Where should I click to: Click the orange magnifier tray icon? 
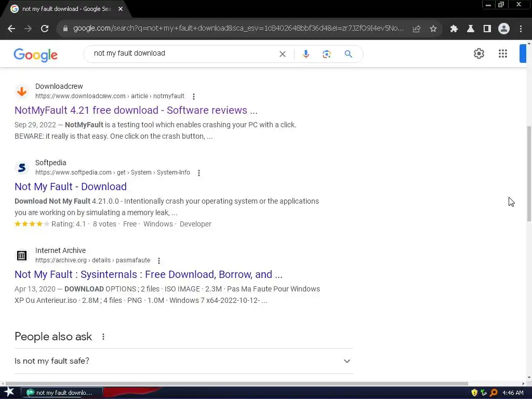click(x=494, y=393)
